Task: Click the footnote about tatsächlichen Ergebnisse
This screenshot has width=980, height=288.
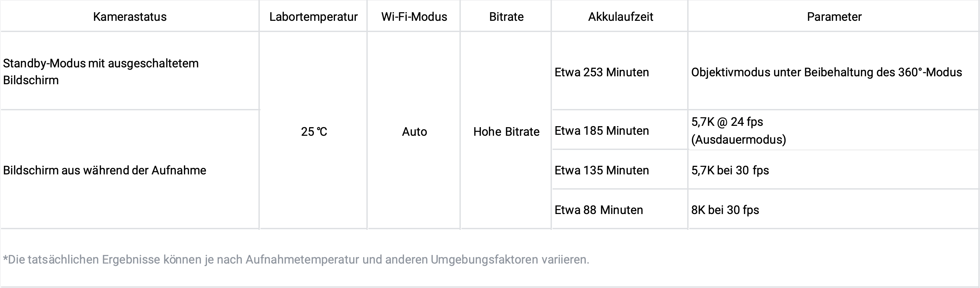Action: pyautogui.click(x=296, y=260)
